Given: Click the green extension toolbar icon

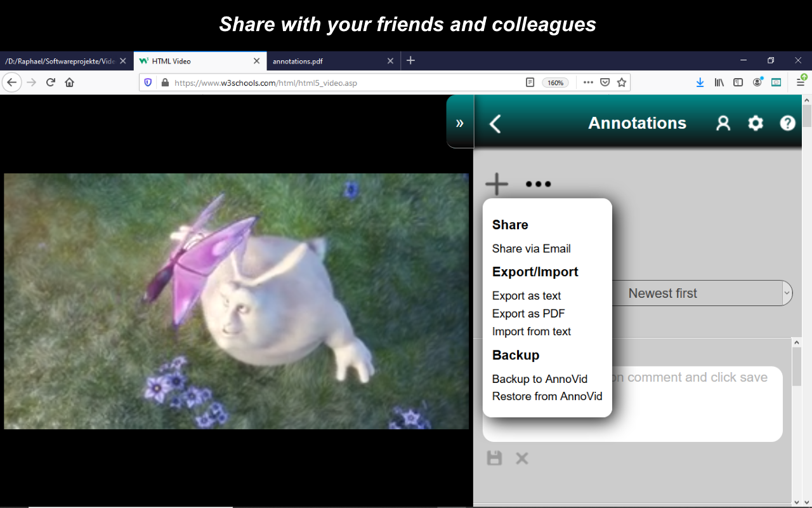Looking at the screenshot, I should click(776, 83).
